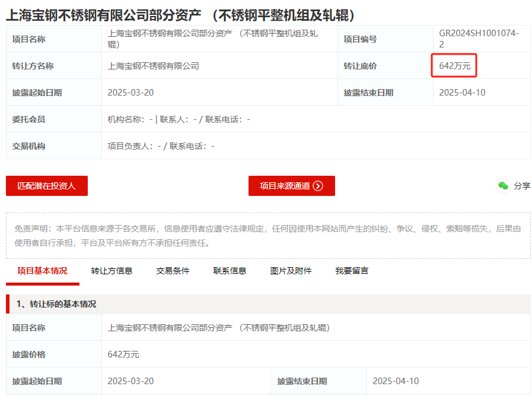Go to the 联系信息 tab
The height and width of the screenshot is (396, 532).
[x=230, y=271]
